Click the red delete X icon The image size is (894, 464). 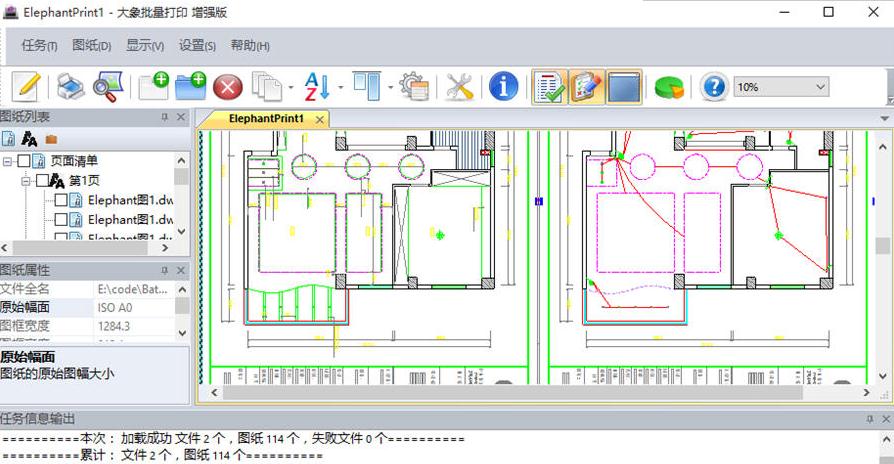[x=227, y=87]
